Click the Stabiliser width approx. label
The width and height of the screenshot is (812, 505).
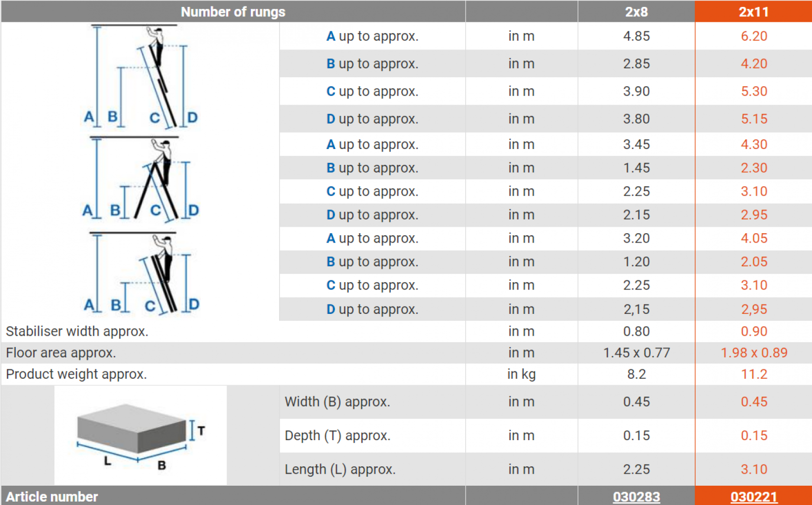(77, 331)
